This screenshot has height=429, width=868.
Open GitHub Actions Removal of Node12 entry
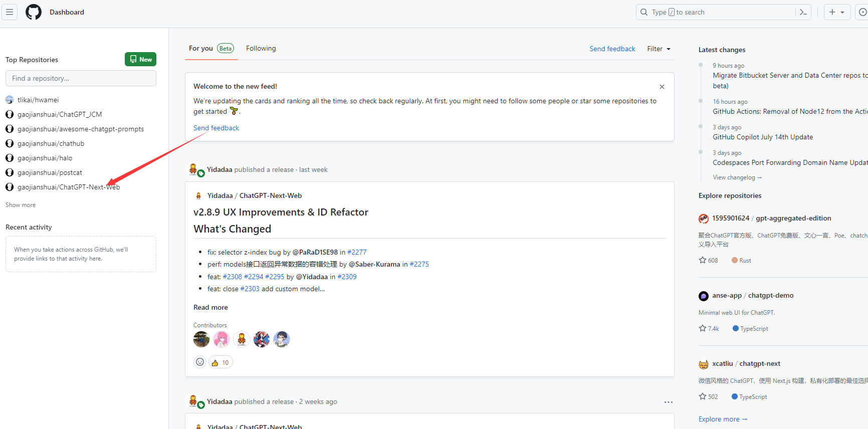click(x=790, y=111)
